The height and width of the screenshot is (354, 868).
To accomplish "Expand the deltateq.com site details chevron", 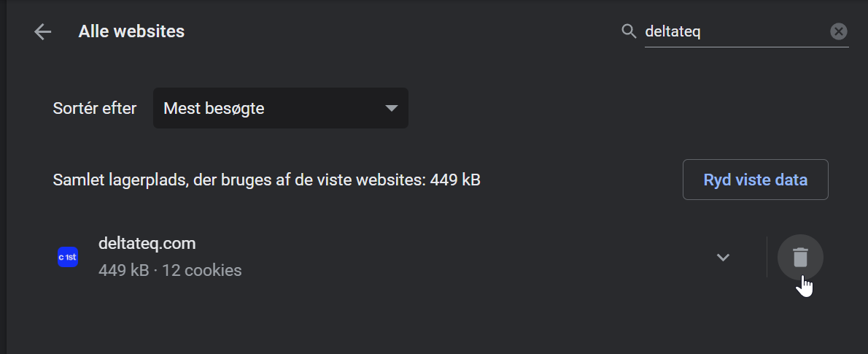I will click(723, 257).
